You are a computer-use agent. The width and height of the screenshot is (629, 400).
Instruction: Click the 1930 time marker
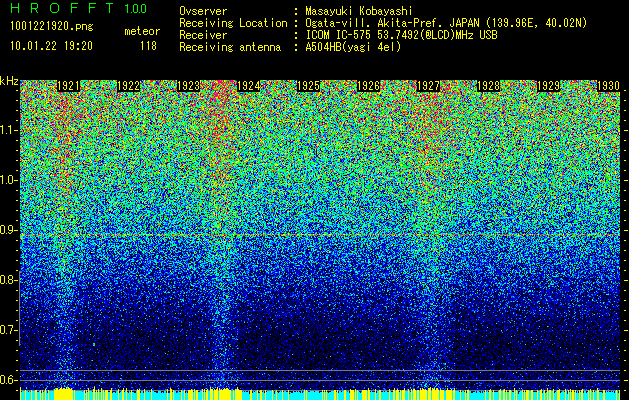(608, 86)
